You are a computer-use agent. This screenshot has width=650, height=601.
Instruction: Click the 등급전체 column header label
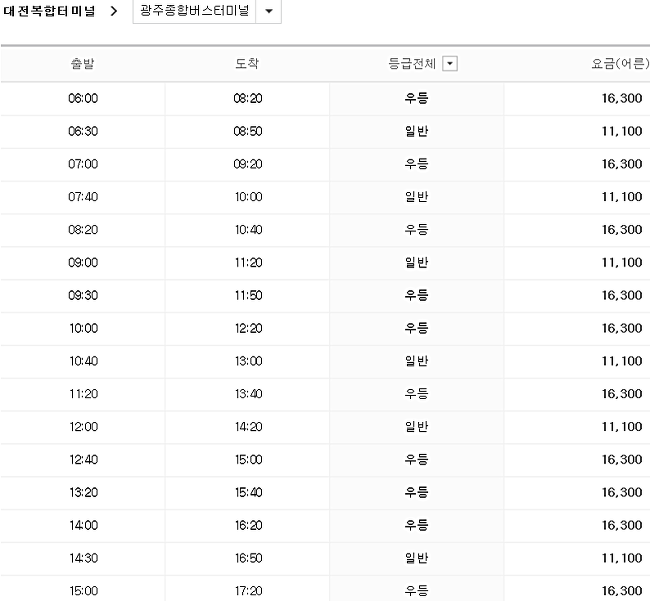coord(412,63)
